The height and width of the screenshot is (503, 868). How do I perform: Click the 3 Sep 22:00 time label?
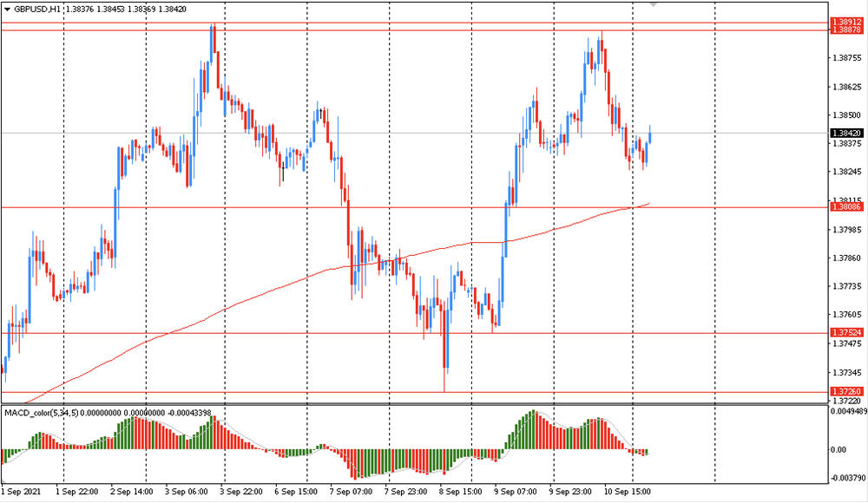click(x=241, y=492)
